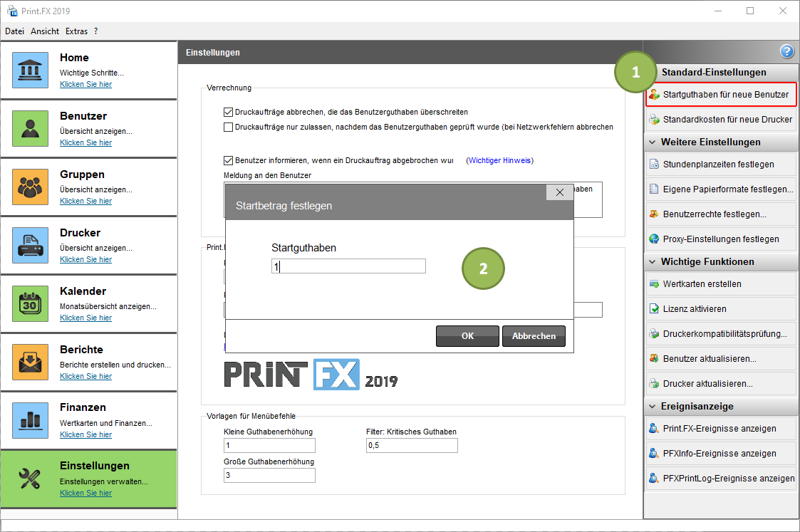The width and height of the screenshot is (800, 532).
Task: Click the Kleine Guthabenerhöhung field
Action: tap(269, 445)
